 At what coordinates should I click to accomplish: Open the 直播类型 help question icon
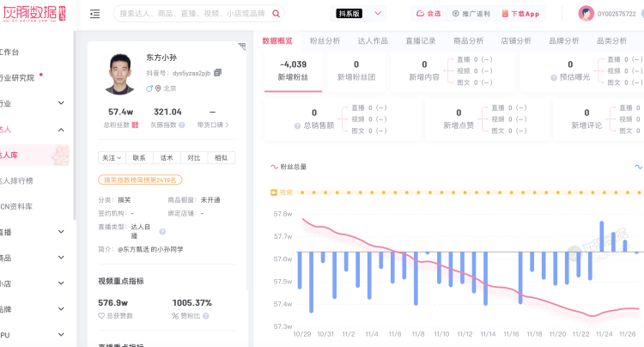point(162,232)
